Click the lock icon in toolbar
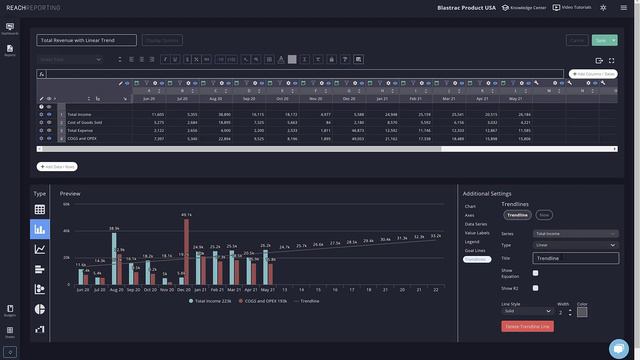640x360 pixels. pyautogui.click(x=331, y=60)
